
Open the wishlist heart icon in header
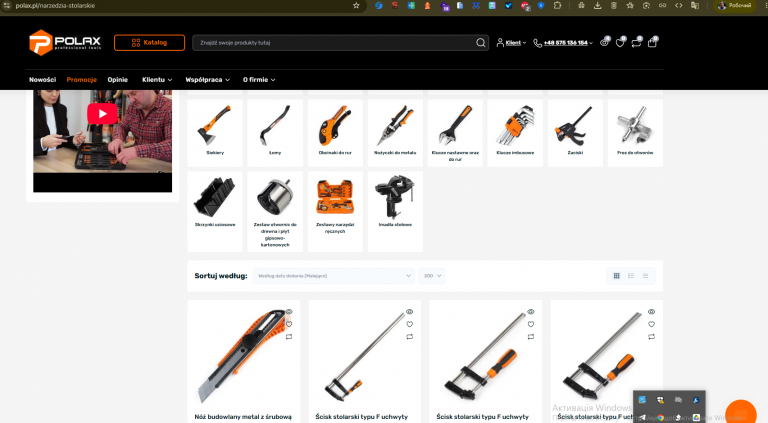click(x=621, y=43)
